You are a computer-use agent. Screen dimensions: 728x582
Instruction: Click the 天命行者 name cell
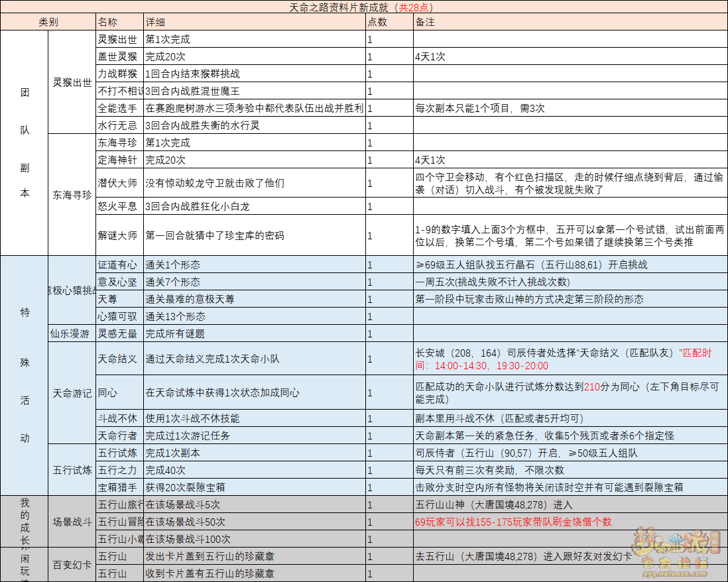tap(120, 436)
